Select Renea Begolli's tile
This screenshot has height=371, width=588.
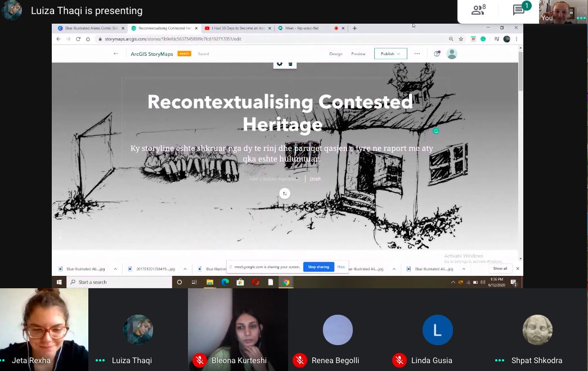point(338,329)
